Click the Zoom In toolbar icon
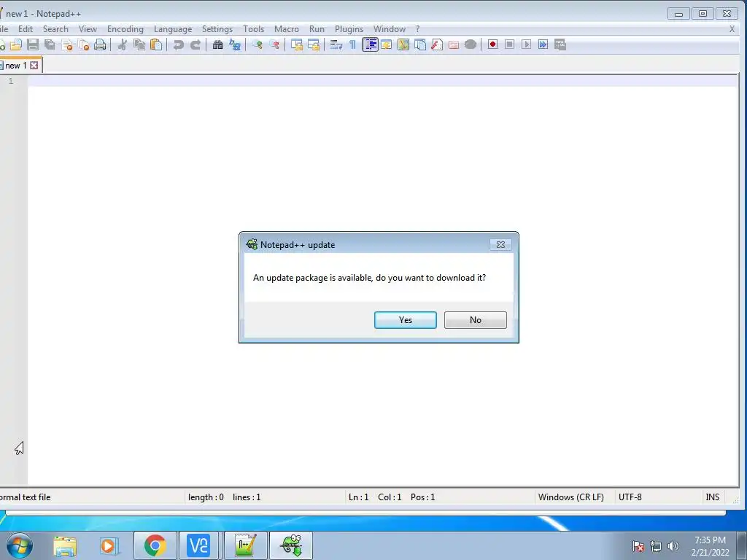747x560 pixels. (258, 44)
